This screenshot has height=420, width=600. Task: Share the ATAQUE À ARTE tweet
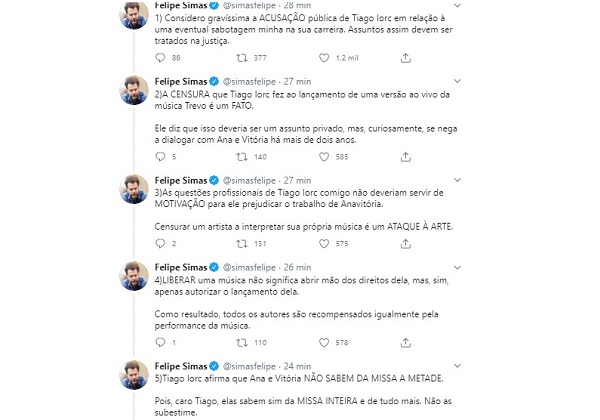[406, 243]
